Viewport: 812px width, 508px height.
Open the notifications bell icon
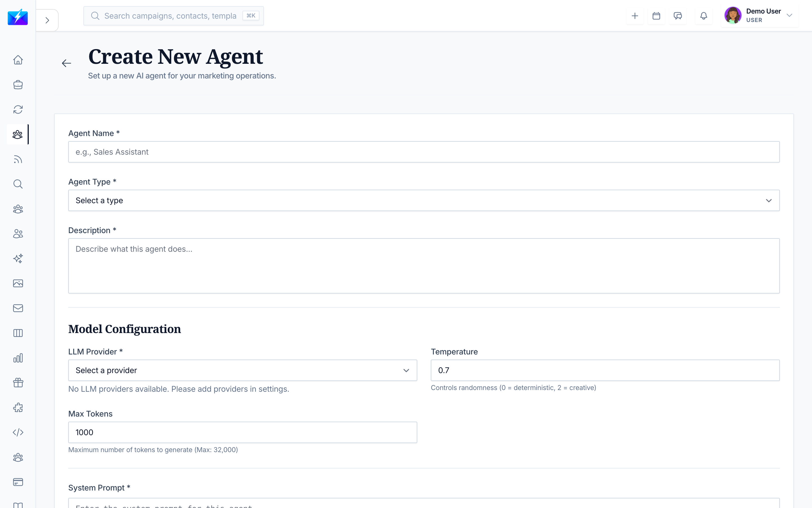point(704,16)
